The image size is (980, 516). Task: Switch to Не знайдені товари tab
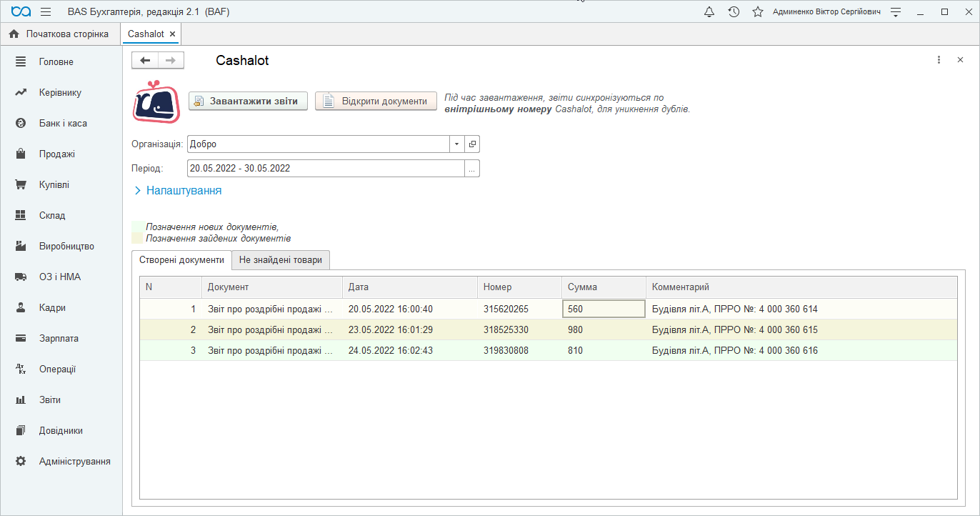(281, 260)
